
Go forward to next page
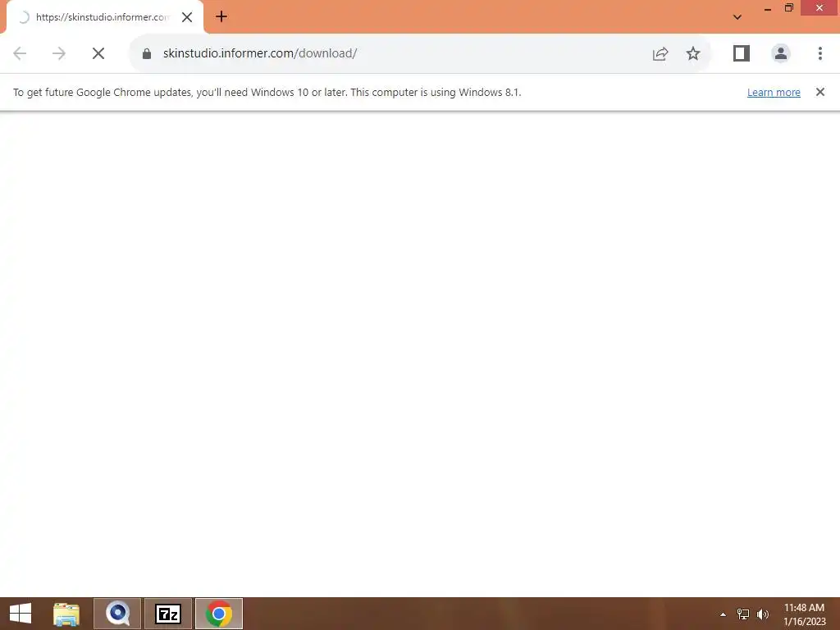pyautogui.click(x=59, y=53)
